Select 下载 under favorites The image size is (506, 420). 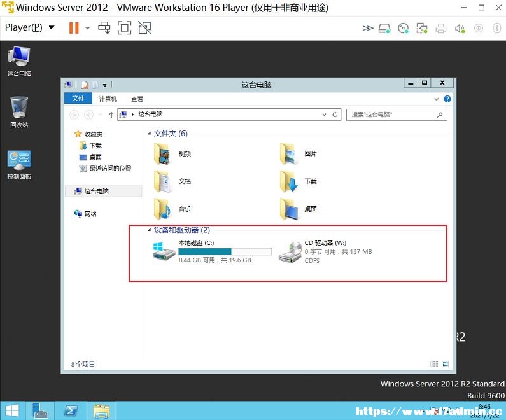coord(90,146)
